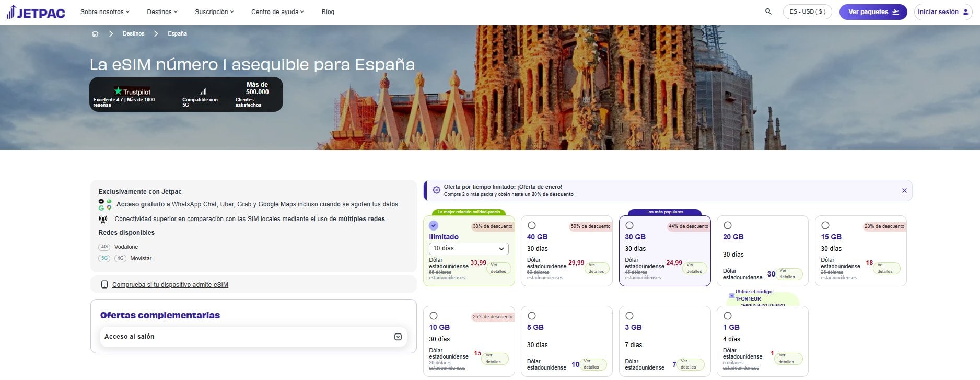The image size is (980, 380).
Task: Click the Los más populares label
Action: click(664, 212)
